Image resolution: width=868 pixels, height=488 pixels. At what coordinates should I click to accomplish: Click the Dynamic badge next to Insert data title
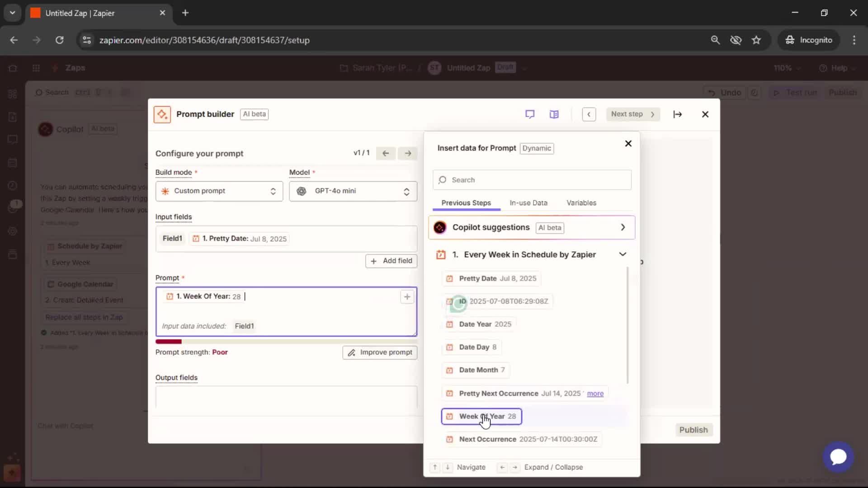(537, 148)
